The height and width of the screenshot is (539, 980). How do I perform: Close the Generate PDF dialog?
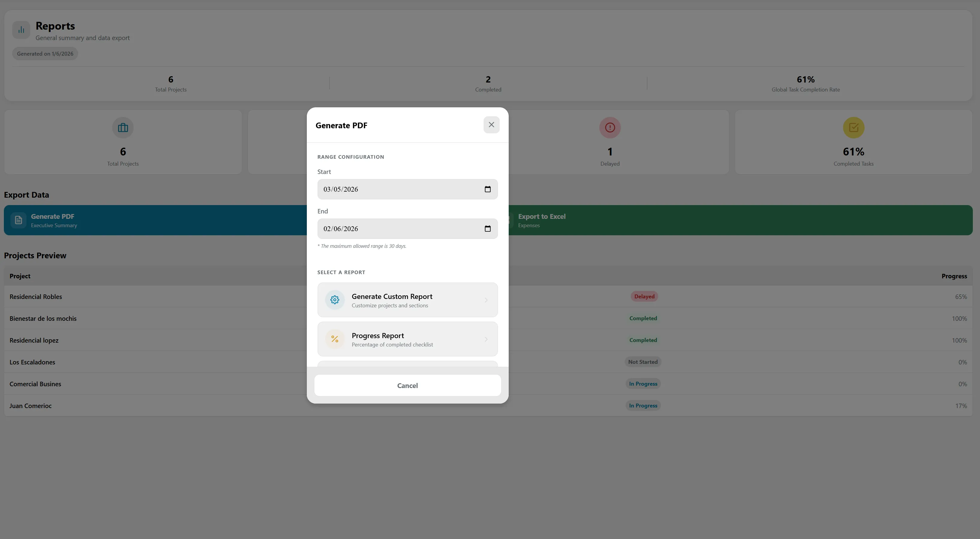click(x=491, y=125)
